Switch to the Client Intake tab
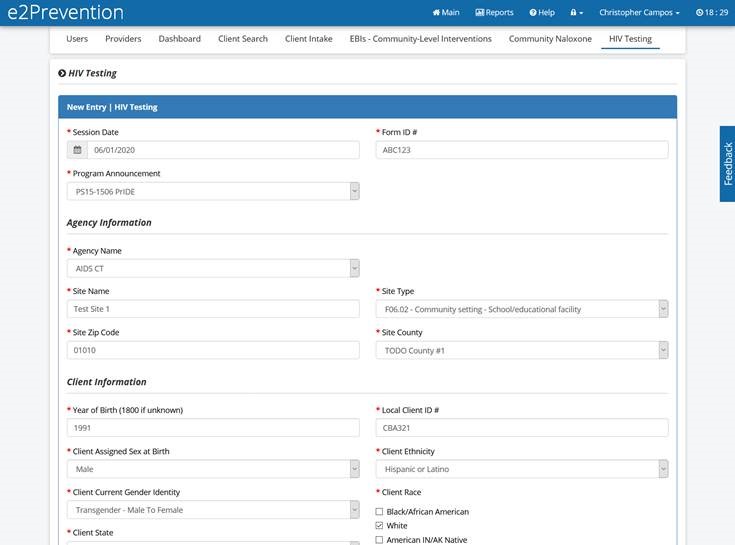The width and height of the screenshot is (735, 545). [x=309, y=39]
